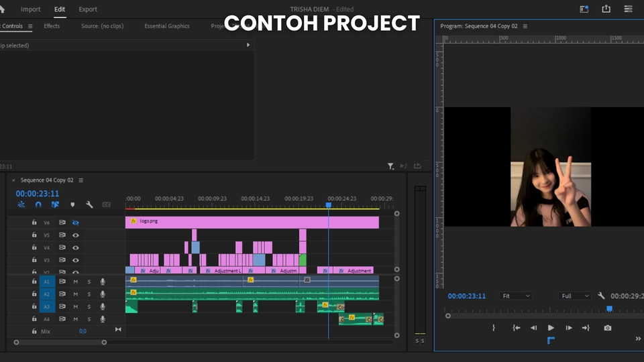Viewport: 644px width, 362px height.
Task: Open the Essential Graphics tab
Action: [167, 26]
